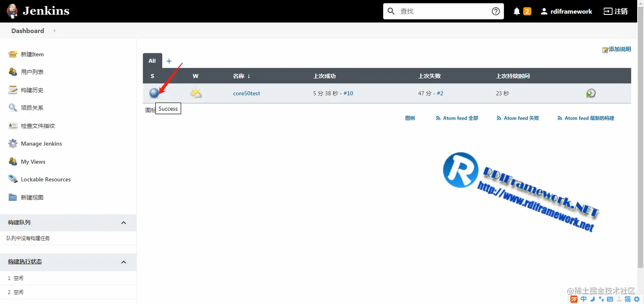Click the Atom feed 最新的构建 RSS icon
Image resolution: width=644 pixels, height=304 pixels.
point(560,118)
